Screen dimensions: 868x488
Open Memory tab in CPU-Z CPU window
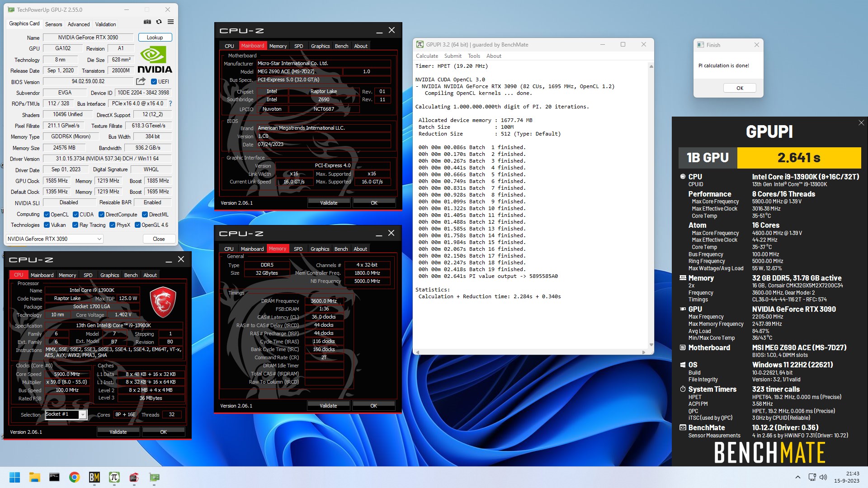coord(67,275)
